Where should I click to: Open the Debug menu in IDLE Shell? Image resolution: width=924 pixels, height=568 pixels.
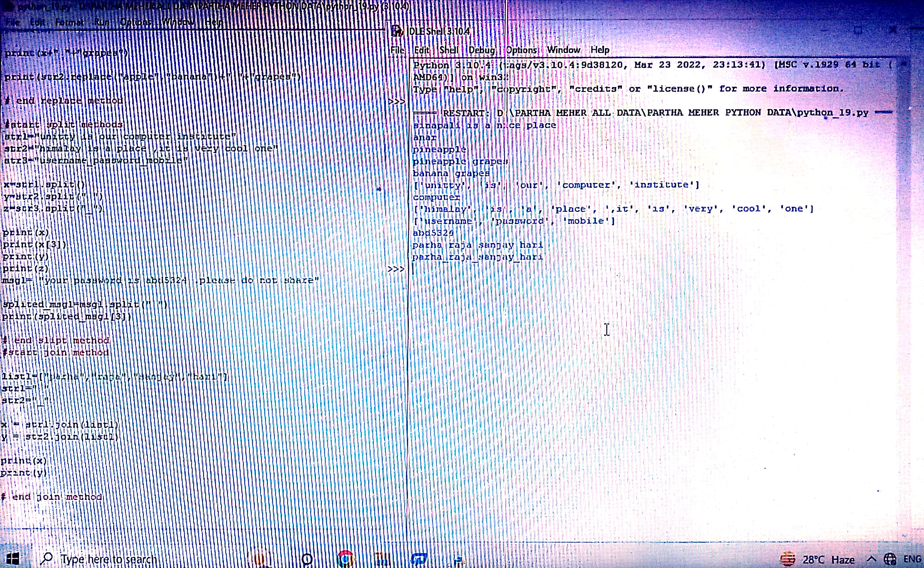tap(481, 50)
